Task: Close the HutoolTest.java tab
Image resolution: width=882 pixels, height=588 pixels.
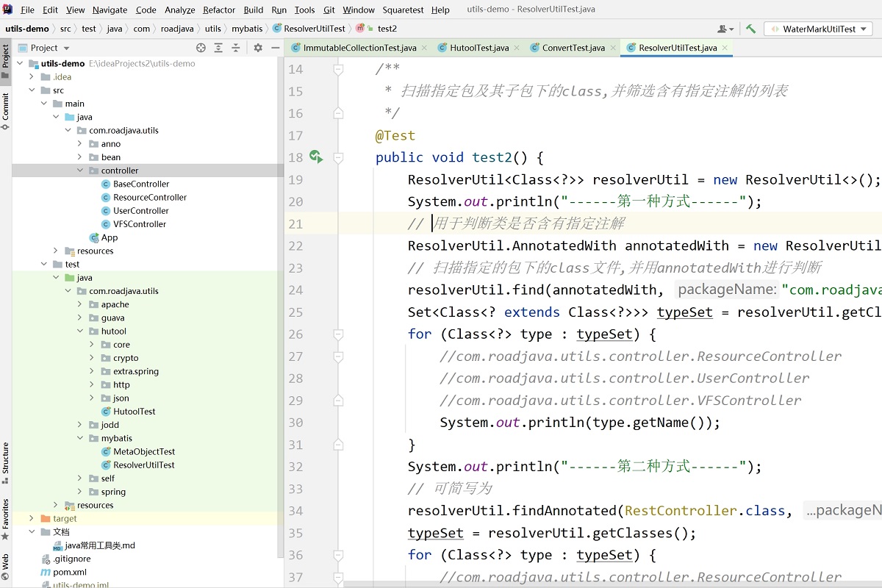Action: (516, 48)
